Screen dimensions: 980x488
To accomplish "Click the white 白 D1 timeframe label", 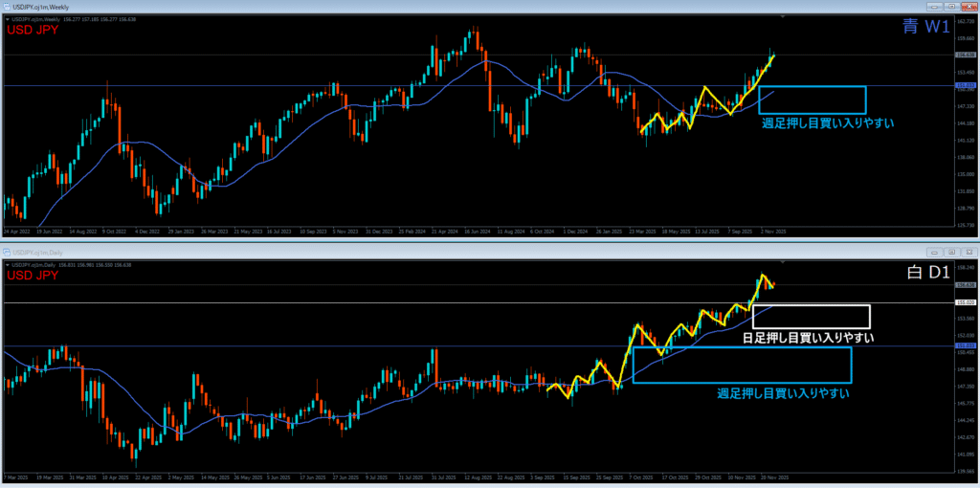I will (x=926, y=274).
